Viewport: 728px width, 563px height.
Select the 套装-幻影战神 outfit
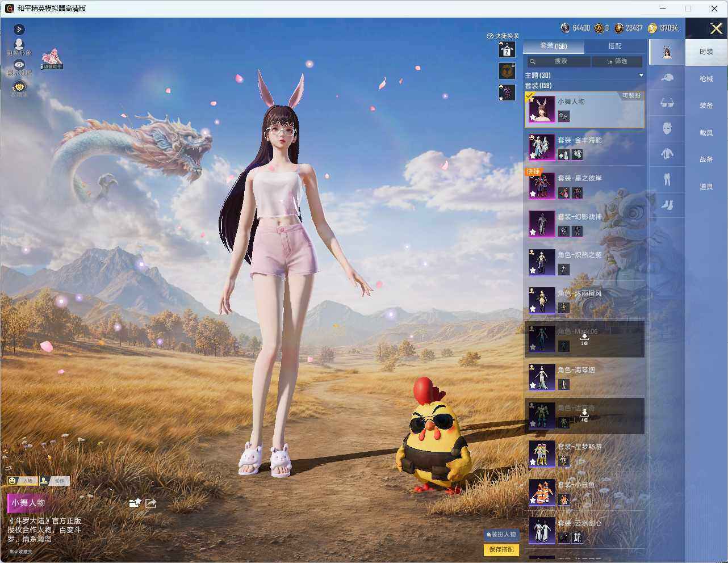point(585,224)
